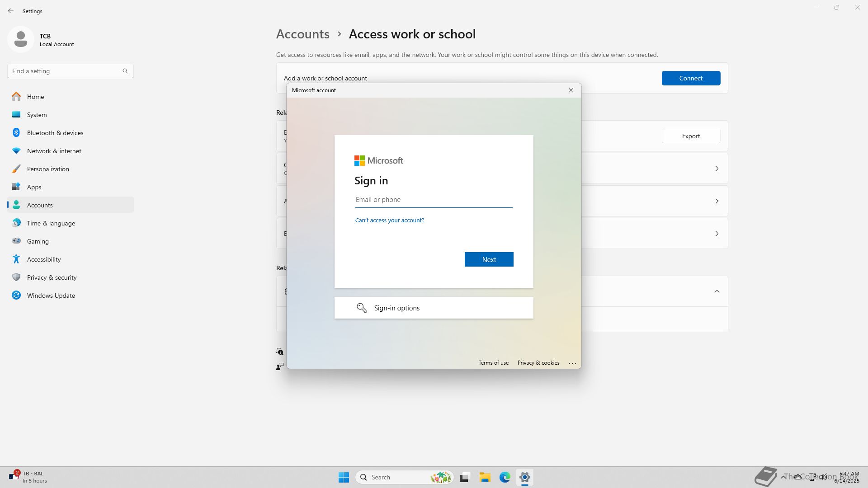Select the Windows Update icon
The image size is (868, 488).
coord(16,296)
